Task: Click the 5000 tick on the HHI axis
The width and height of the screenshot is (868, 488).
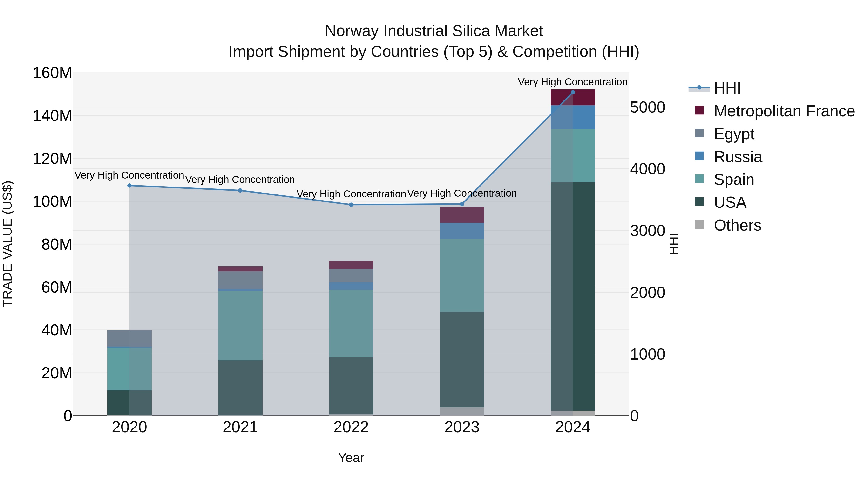Action: click(x=648, y=107)
